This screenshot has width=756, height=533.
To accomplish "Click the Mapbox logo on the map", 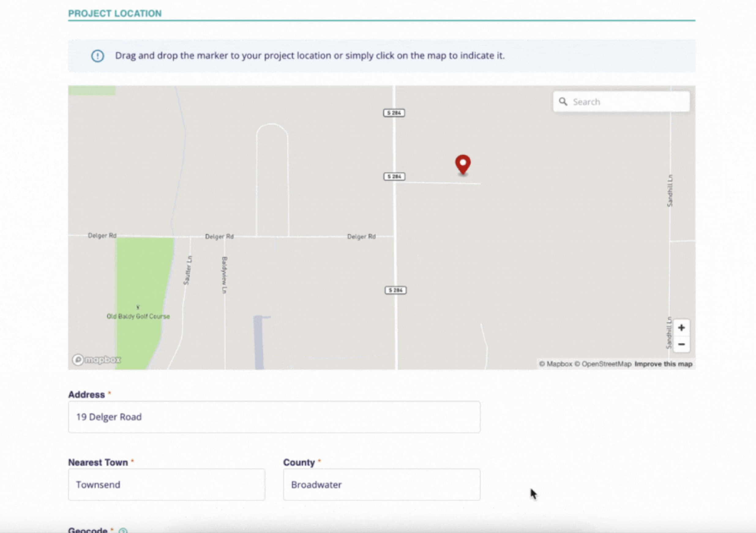I will coord(96,360).
